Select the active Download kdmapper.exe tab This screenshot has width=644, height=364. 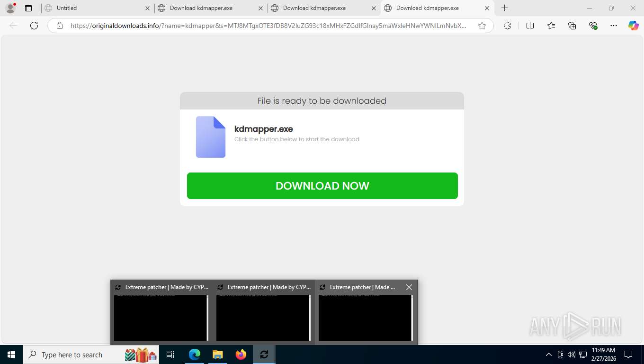437,8
